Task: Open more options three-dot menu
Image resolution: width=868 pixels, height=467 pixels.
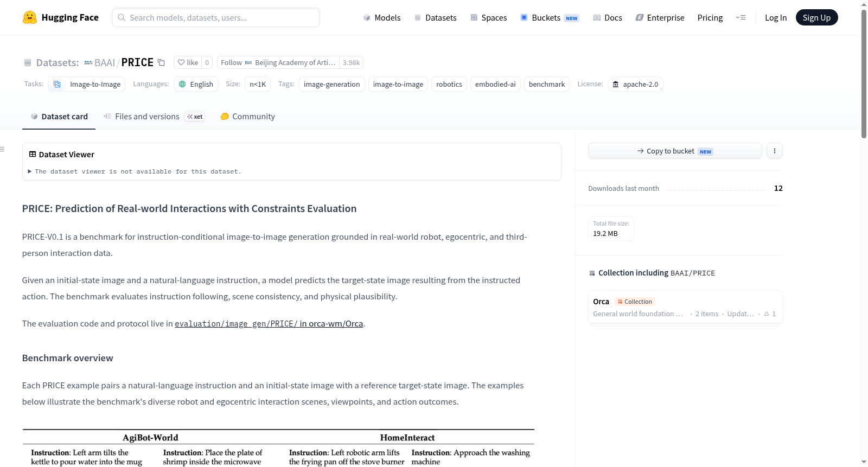Action: point(775,151)
